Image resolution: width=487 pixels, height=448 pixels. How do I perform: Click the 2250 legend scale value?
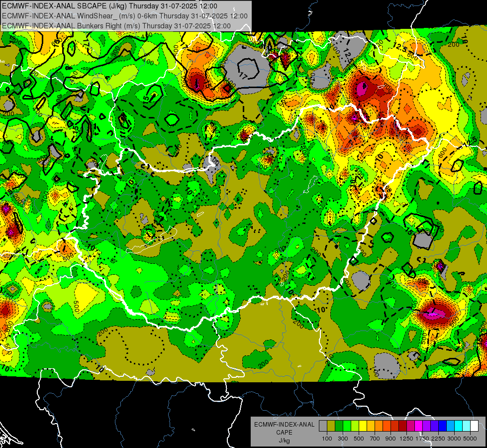(438, 439)
